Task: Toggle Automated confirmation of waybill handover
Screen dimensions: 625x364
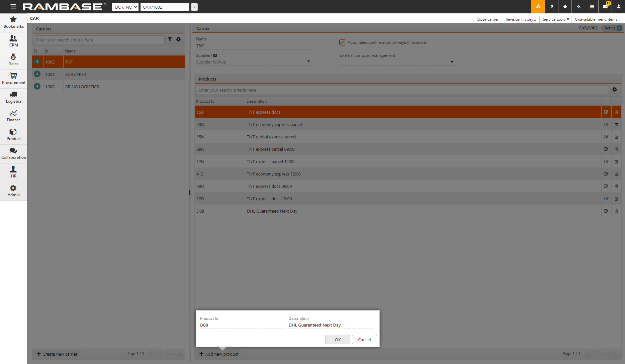Action: [x=342, y=42]
